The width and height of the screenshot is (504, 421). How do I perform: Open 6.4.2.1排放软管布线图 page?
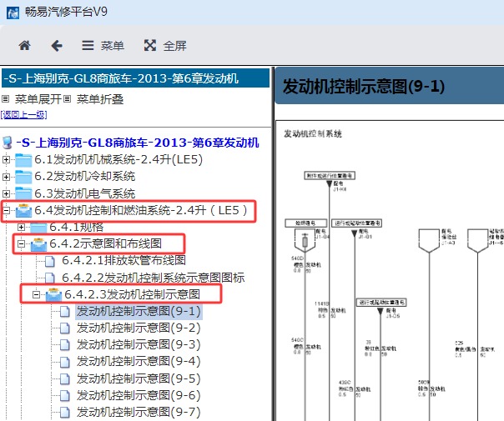(123, 260)
